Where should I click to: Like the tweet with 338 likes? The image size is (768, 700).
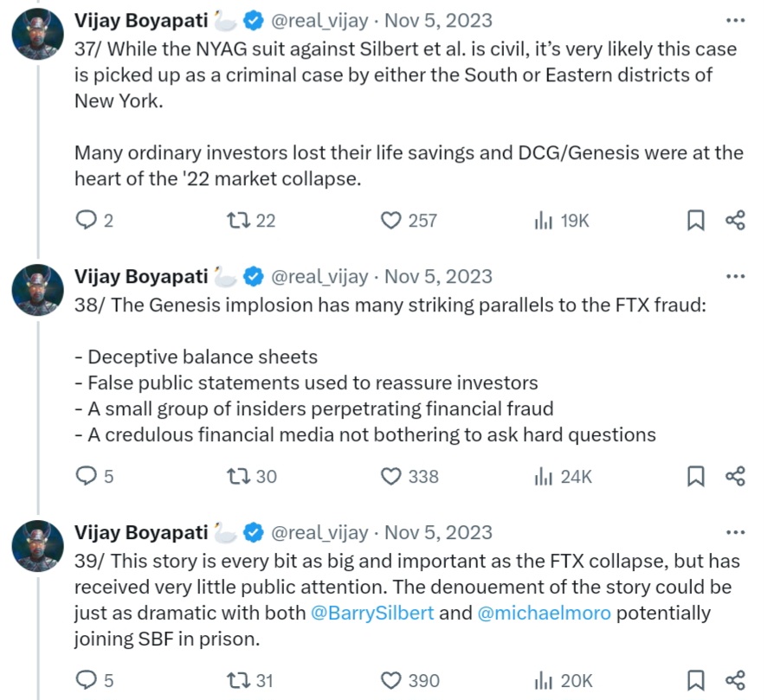click(x=392, y=476)
